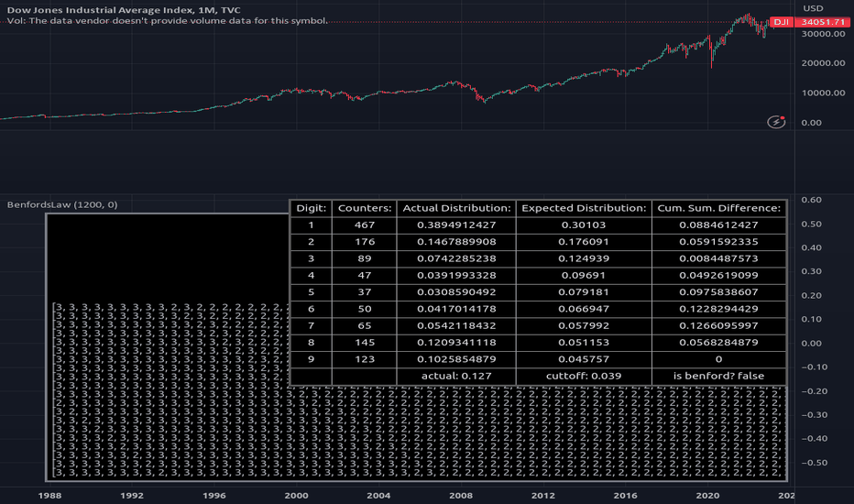Screen dimensions: 854x504
Task: Click counter value 89 for digit 3
Action: tap(365, 258)
